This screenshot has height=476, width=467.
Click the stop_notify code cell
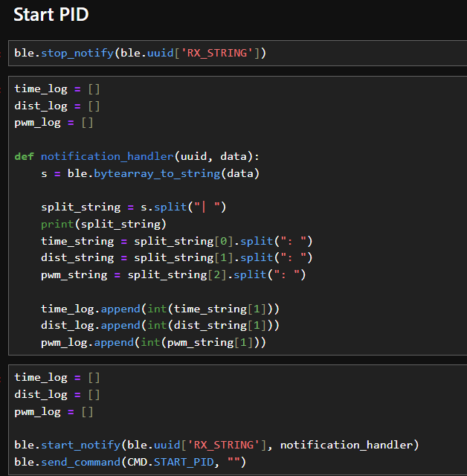coord(238,53)
